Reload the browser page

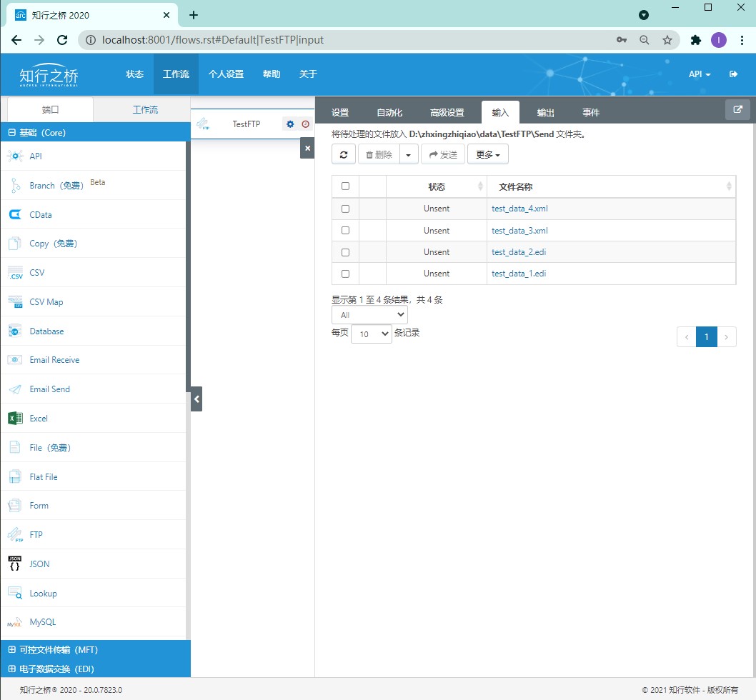(62, 40)
